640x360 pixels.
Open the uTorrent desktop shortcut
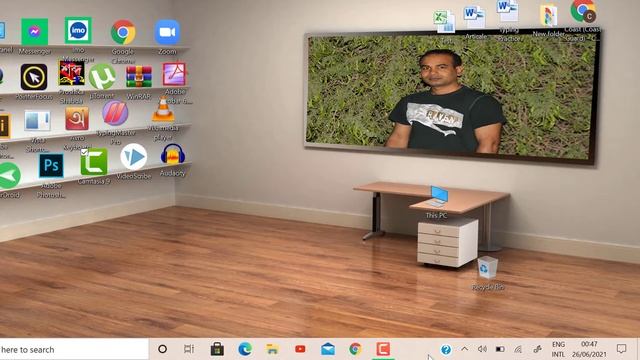102,76
